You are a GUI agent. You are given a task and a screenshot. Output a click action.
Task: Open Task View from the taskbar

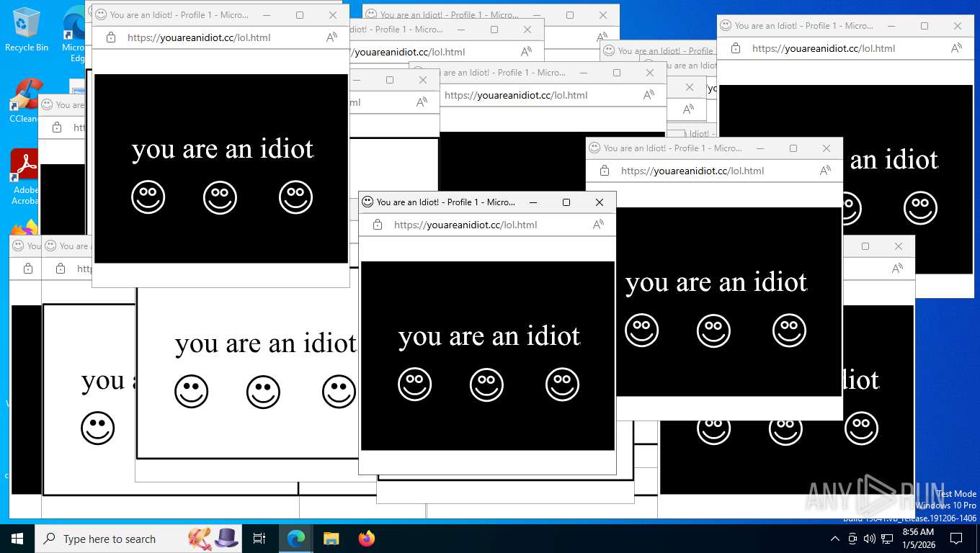[x=259, y=539]
